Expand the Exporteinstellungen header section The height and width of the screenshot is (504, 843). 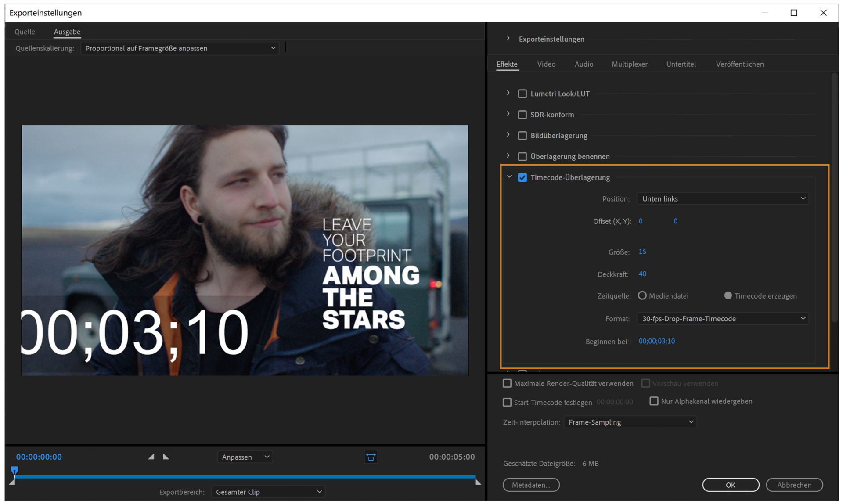tap(508, 39)
